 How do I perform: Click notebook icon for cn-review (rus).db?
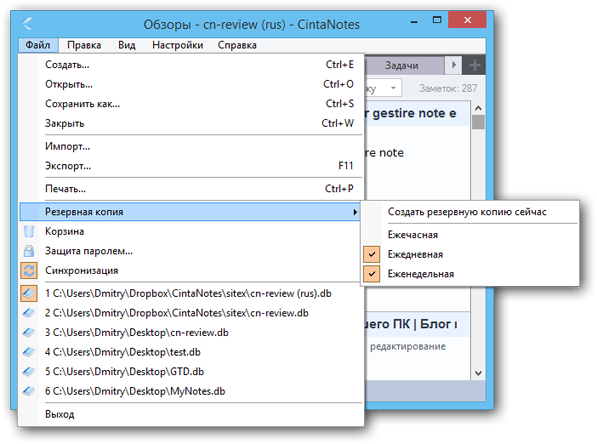coord(29,294)
